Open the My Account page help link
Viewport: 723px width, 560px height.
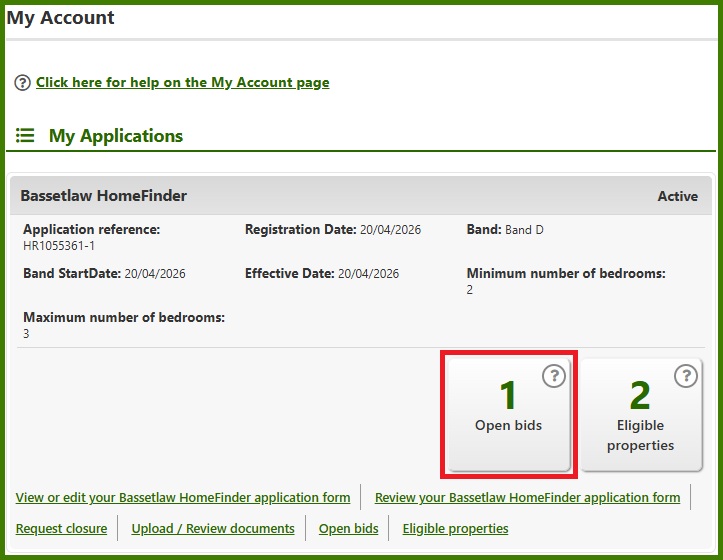[x=183, y=83]
